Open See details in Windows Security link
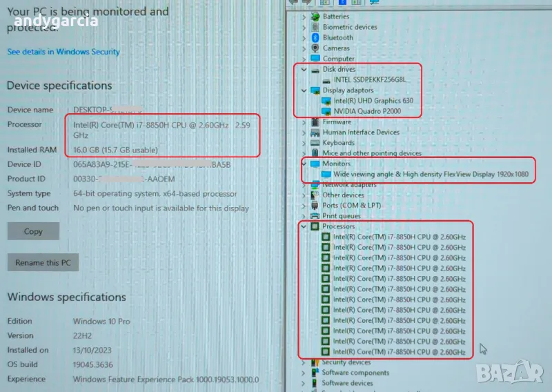This screenshot has width=552, height=392. 63,52
